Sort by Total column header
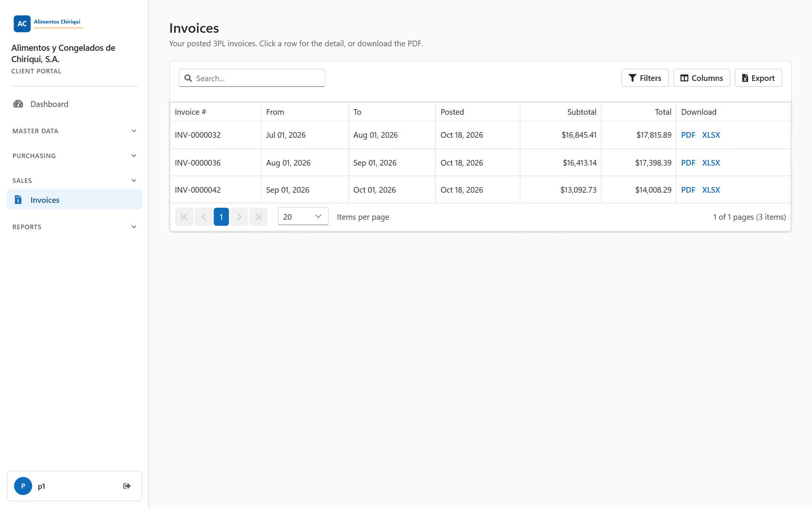The width and height of the screenshot is (812, 508). [639, 112]
